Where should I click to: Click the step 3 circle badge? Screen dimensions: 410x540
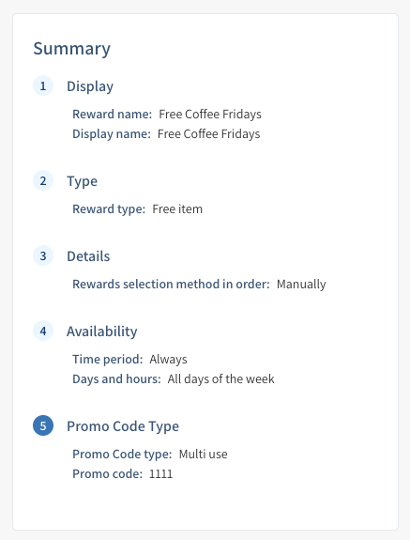[43, 256]
